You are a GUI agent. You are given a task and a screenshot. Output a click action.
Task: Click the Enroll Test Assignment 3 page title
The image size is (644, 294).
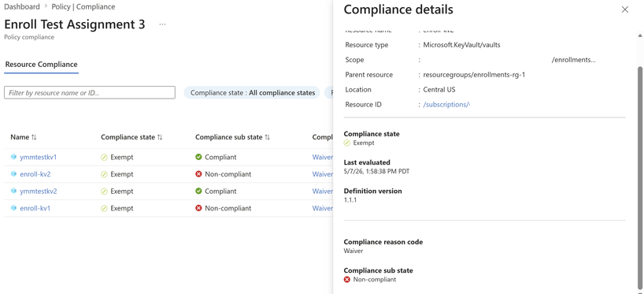pos(74,24)
